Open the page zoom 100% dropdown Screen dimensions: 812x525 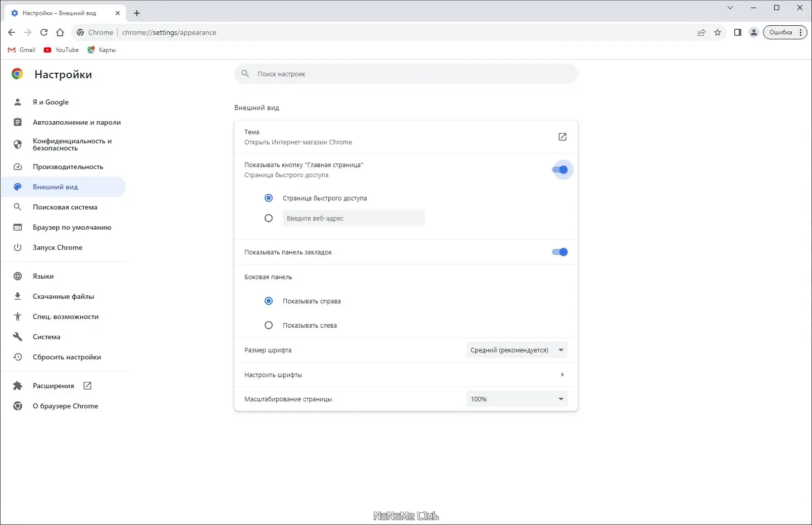(x=517, y=399)
